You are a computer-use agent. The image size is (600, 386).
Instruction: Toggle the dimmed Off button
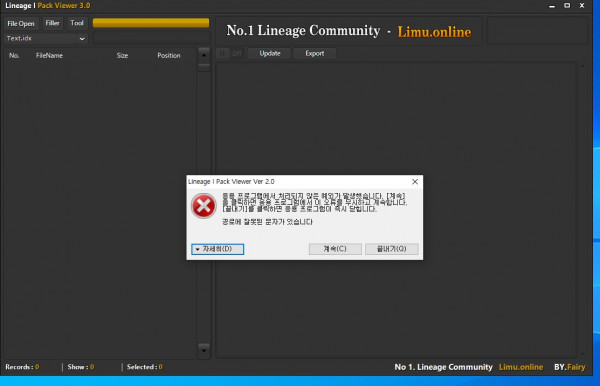(x=237, y=54)
